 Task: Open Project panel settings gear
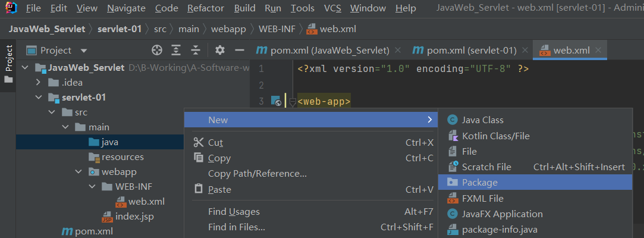[x=220, y=51]
